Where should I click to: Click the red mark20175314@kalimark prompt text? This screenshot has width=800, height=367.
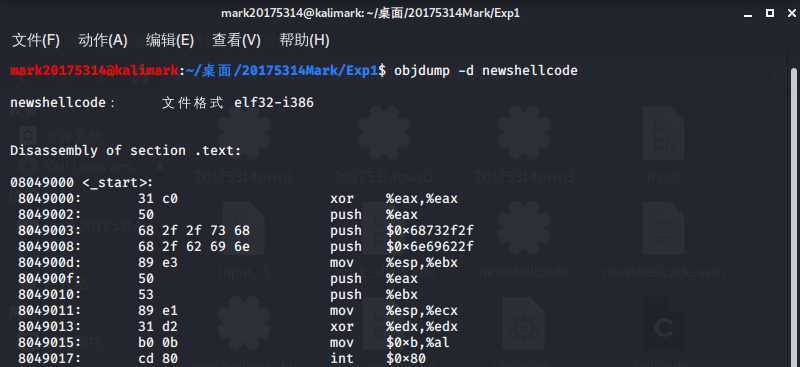(x=94, y=70)
